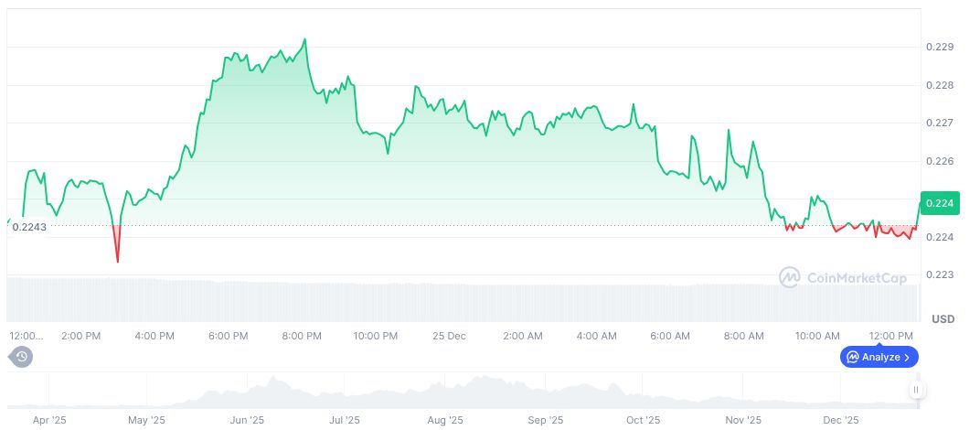The width and height of the screenshot is (980, 430).
Task: Click the chart peak near 8:00 PM
Action: point(304,40)
